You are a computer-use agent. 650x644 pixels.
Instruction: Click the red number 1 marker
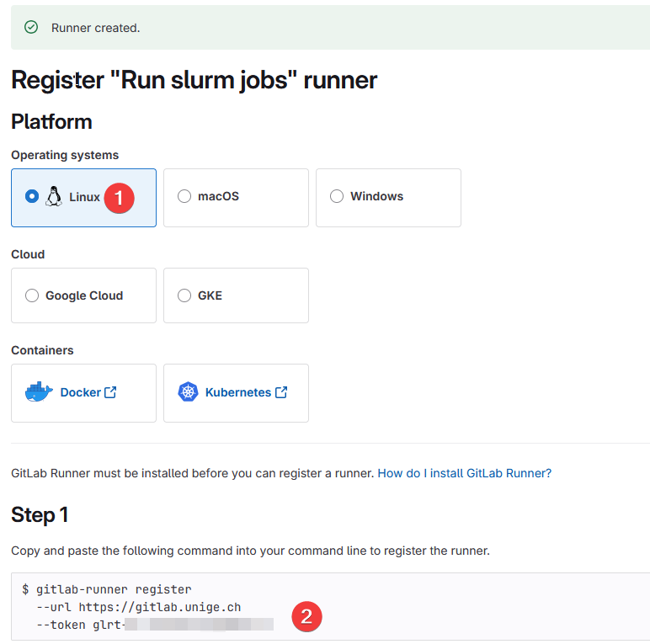(119, 198)
